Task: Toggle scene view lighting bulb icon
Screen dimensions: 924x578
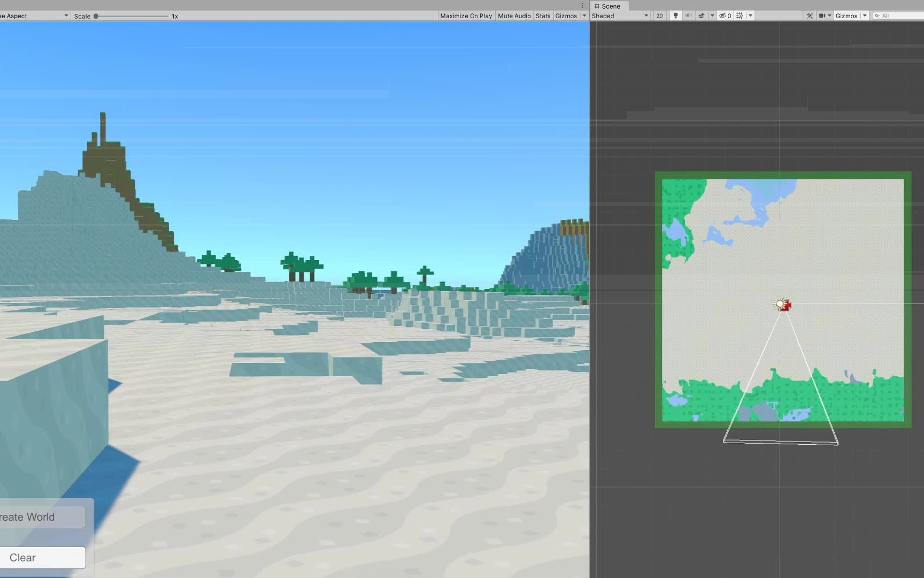Action: click(x=675, y=16)
